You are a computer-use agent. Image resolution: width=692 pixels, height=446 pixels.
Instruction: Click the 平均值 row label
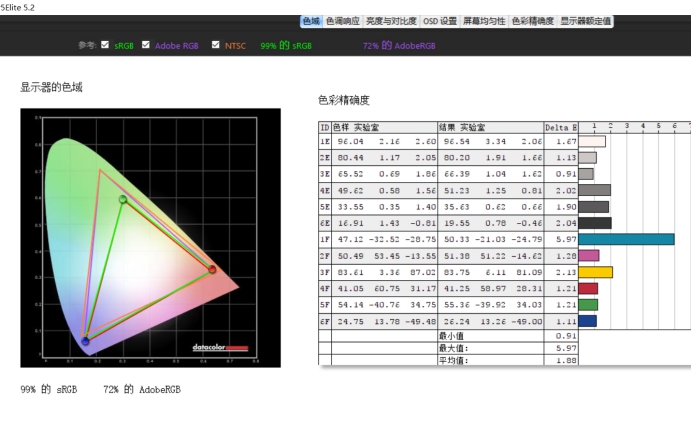click(453, 360)
